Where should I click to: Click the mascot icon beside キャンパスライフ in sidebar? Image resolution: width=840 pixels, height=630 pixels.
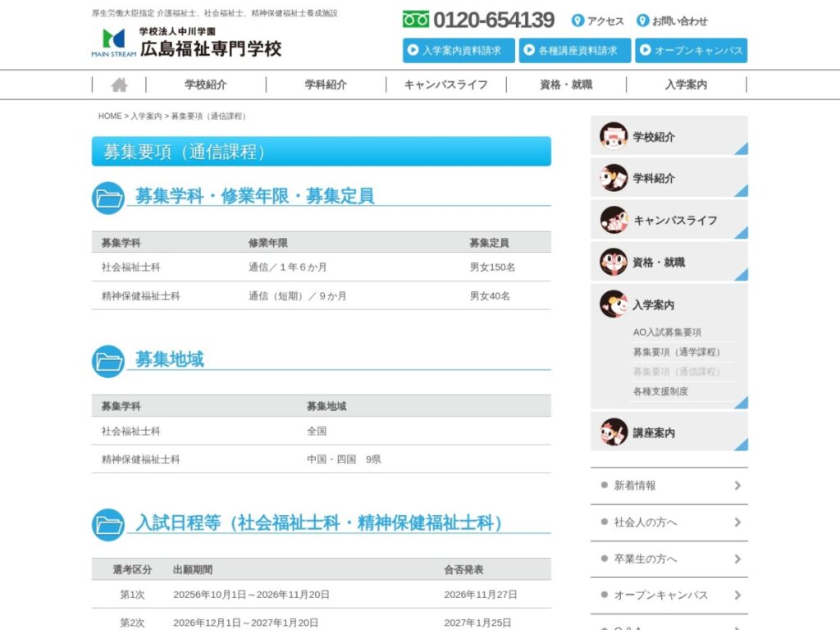pos(614,220)
